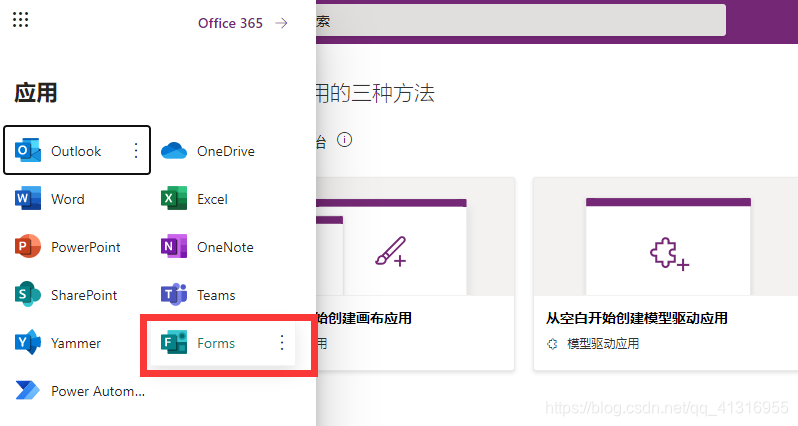The height and width of the screenshot is (426, 798).
Task: Select the model-driven puzzle icon card
Action: pyautogui.click(x=666, y=274)
